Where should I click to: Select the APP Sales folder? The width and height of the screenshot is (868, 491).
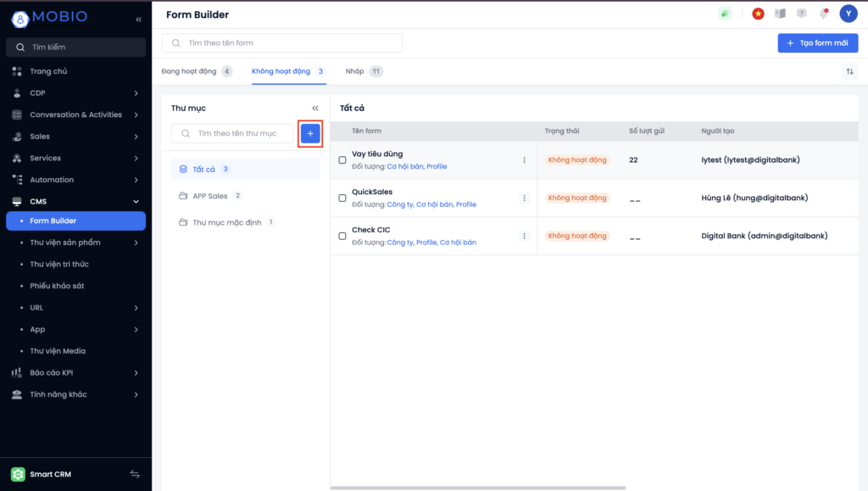210,196
